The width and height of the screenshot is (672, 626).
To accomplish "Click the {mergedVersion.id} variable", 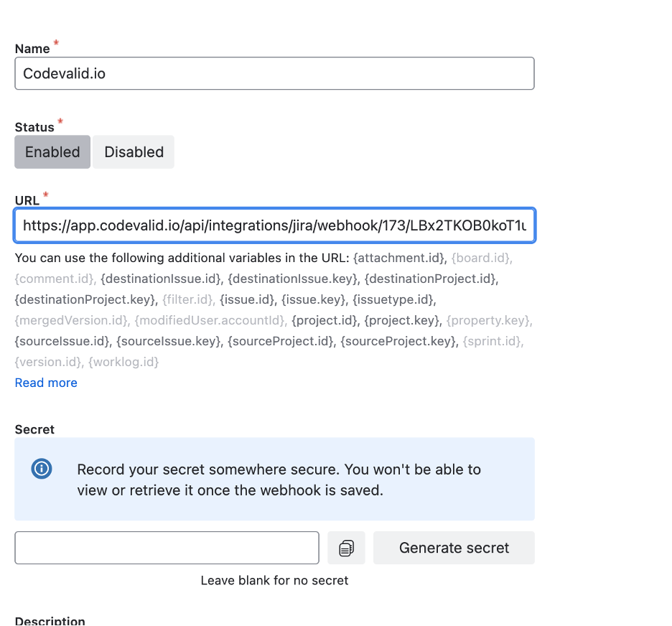I will (x=71, y=320).
